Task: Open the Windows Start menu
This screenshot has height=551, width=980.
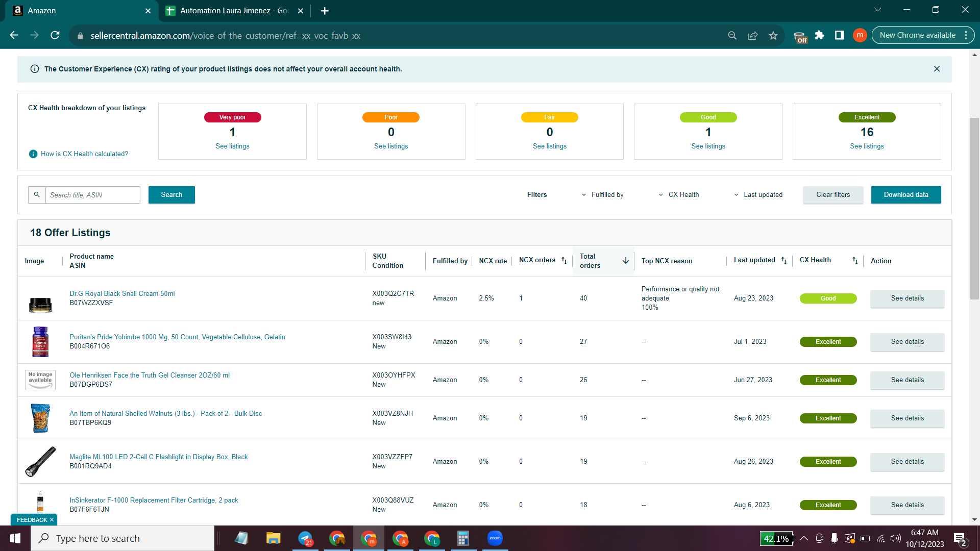Action: (x=15, y=538)
